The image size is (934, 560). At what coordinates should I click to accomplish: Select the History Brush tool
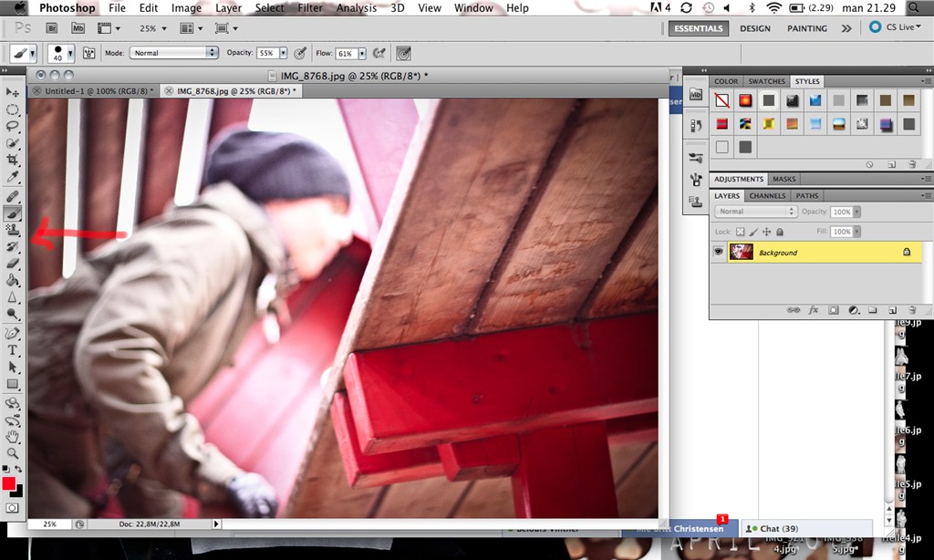pyautogui.click(x=13, y=246)
